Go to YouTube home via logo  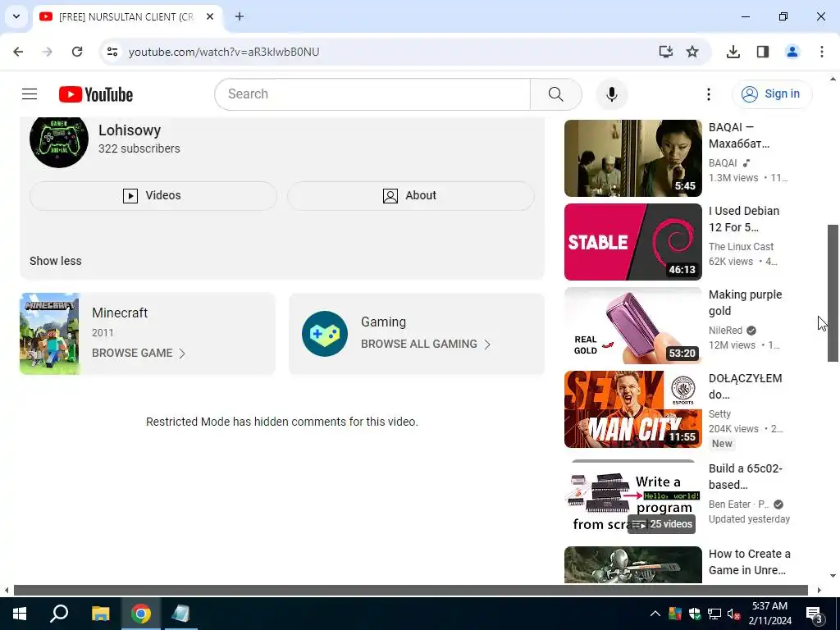(96, 94)
